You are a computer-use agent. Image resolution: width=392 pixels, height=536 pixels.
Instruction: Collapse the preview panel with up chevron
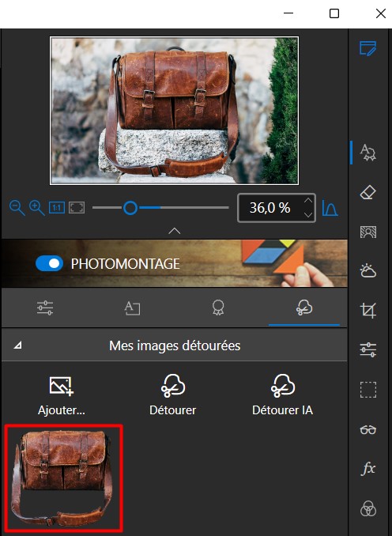[x=175, y=231]
